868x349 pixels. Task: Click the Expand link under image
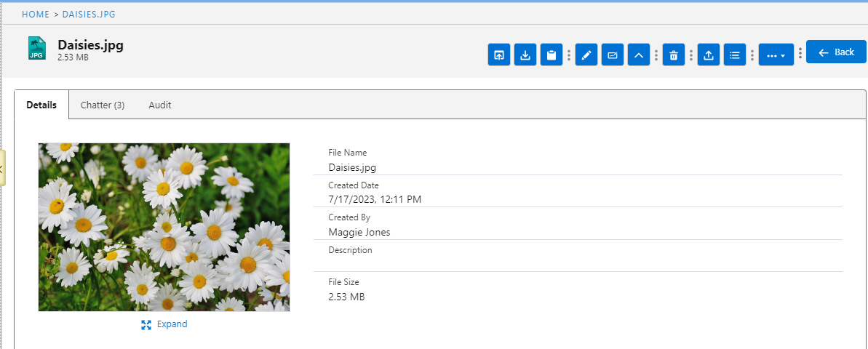(164, 324)
